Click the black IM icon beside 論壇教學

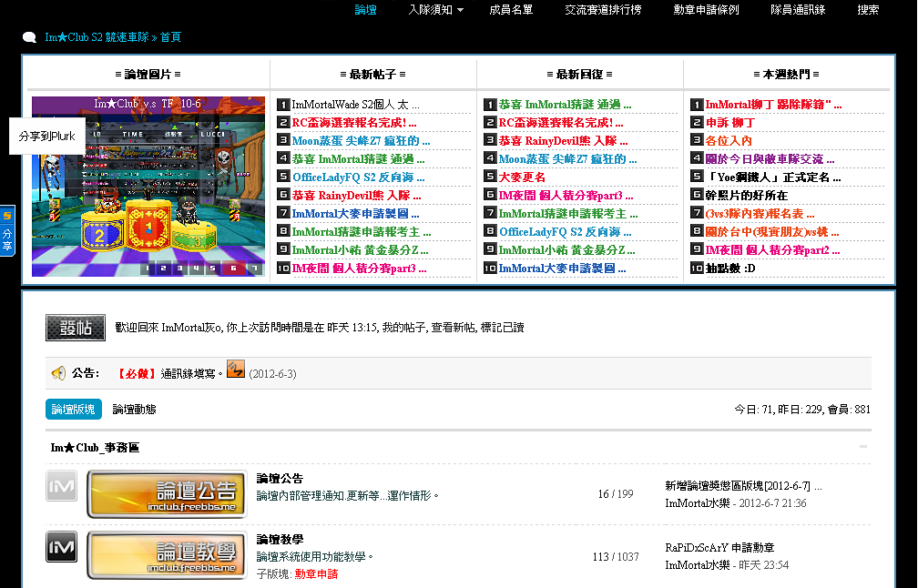(x=62, y=546)
